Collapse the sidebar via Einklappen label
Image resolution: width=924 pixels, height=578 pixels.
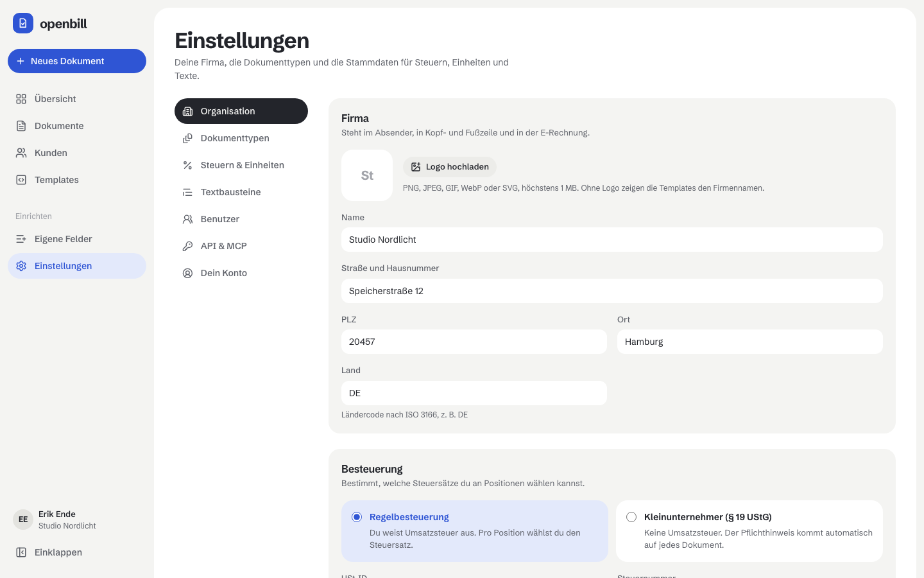coord(58,552)
